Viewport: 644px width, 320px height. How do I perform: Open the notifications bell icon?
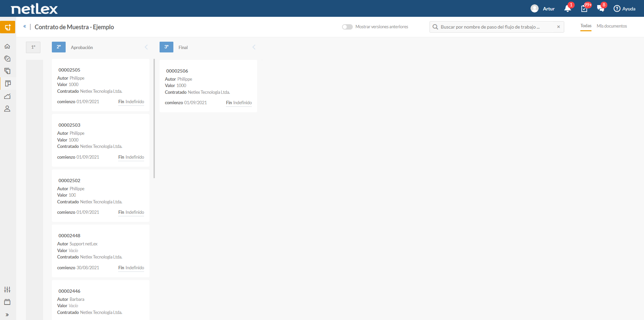[568, 8]
